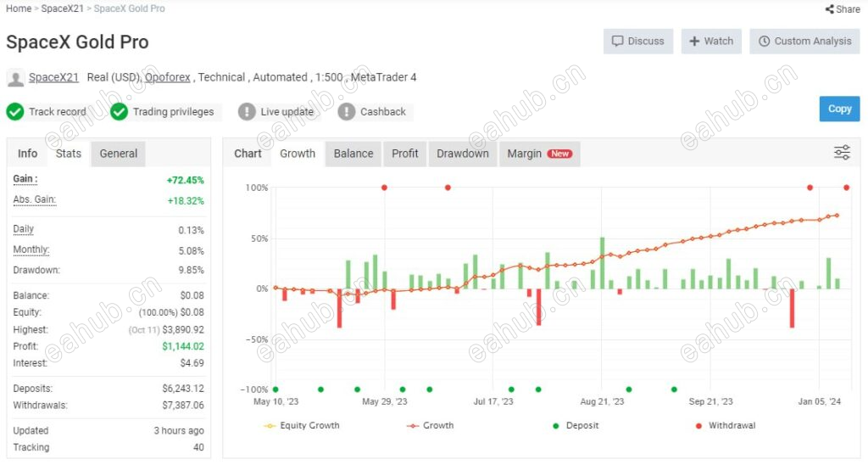868x465 pixels.
Task: Open the General tab
Action: [x=119, y=154]
